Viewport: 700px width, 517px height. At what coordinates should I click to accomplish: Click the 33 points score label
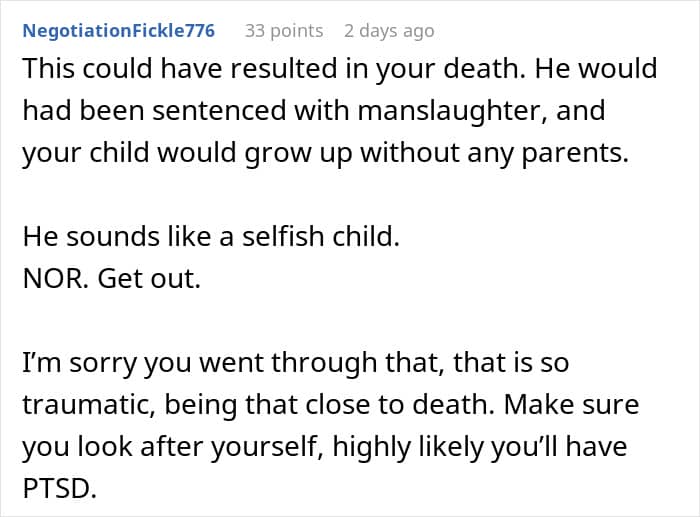pos(284,31)
